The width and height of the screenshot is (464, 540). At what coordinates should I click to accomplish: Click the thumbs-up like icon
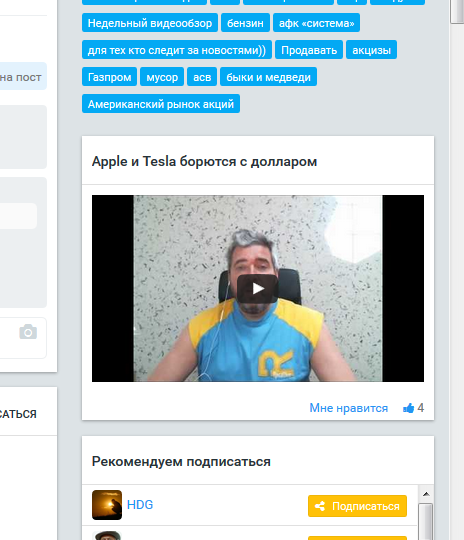pyautogui.click(x=409, y=408)
